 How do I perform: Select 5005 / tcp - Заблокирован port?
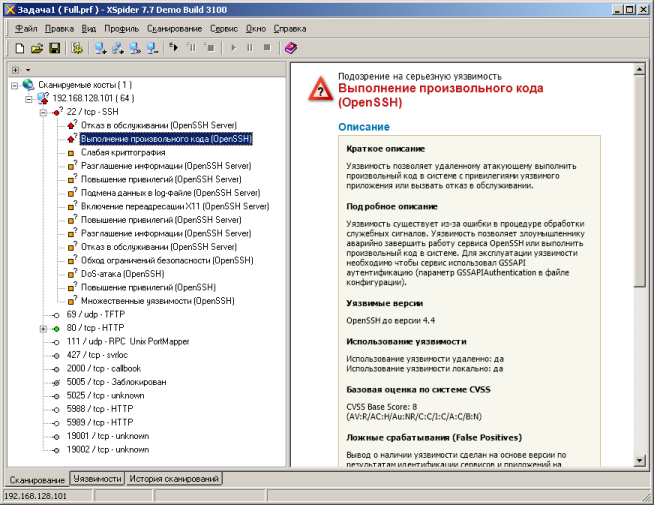tap(116, 382)
